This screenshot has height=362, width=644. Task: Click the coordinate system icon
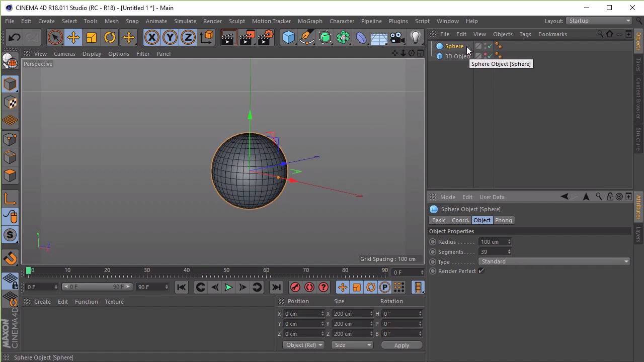(207, 37)
